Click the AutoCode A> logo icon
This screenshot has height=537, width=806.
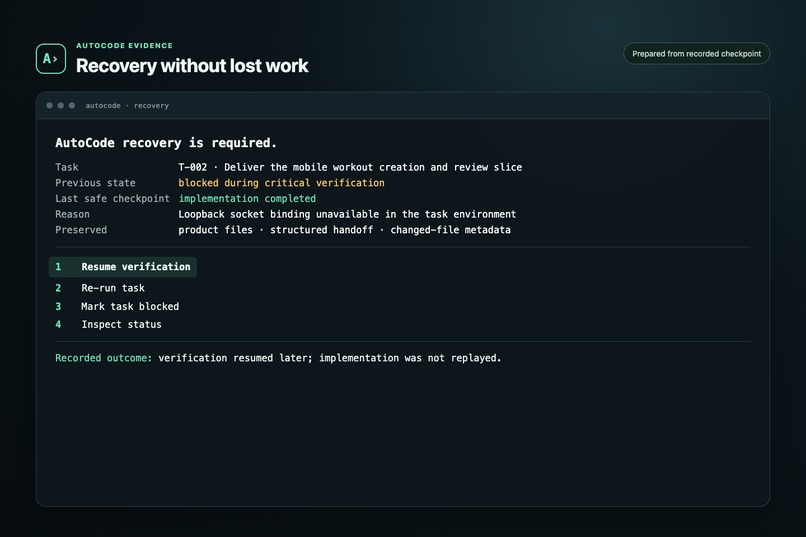click(x=51, y=59)
